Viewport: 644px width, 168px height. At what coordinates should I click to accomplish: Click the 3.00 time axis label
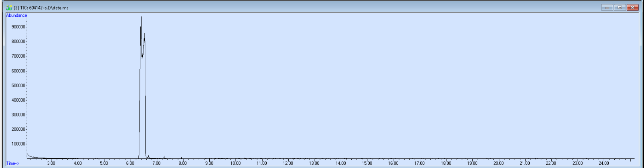51,163
